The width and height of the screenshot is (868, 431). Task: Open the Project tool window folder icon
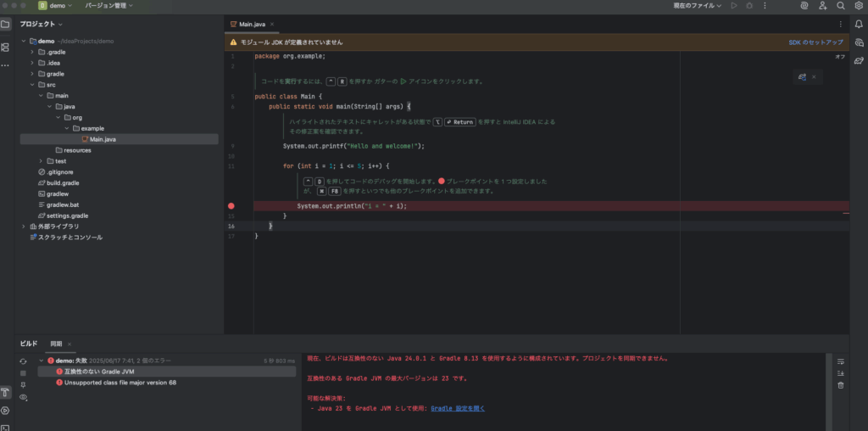[5, 25]
